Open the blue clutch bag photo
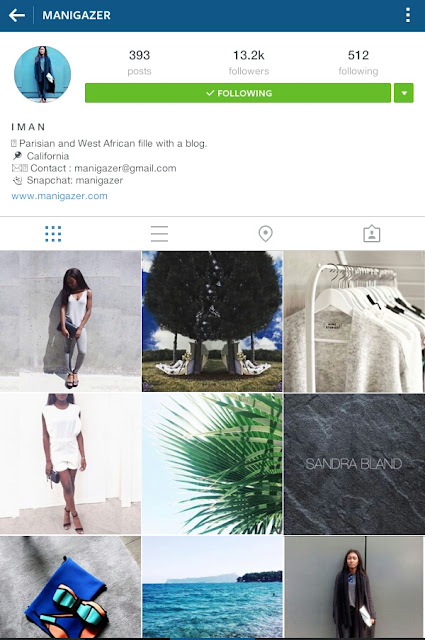Screen dimensions: 425x640 tap(70, 588)
